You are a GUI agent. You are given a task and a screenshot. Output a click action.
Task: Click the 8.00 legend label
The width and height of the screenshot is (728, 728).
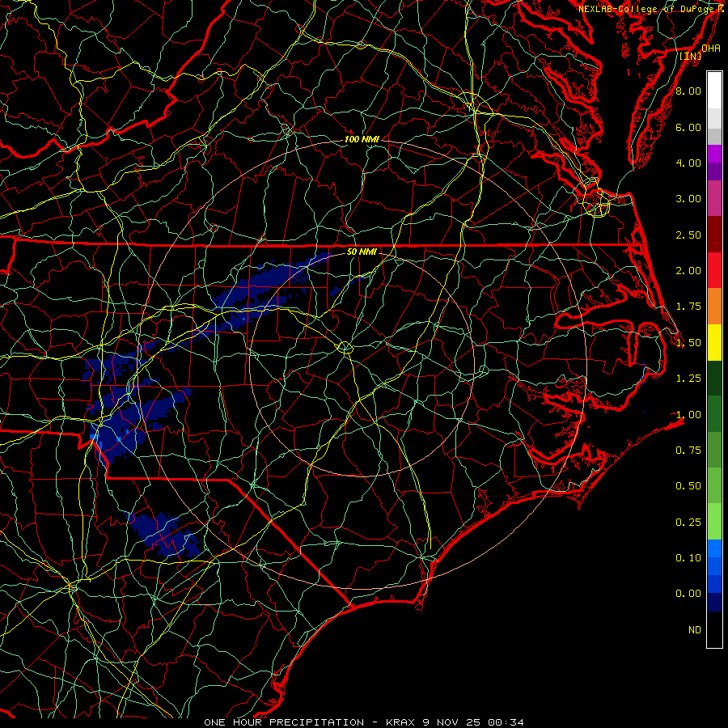(x=688, y=91)
